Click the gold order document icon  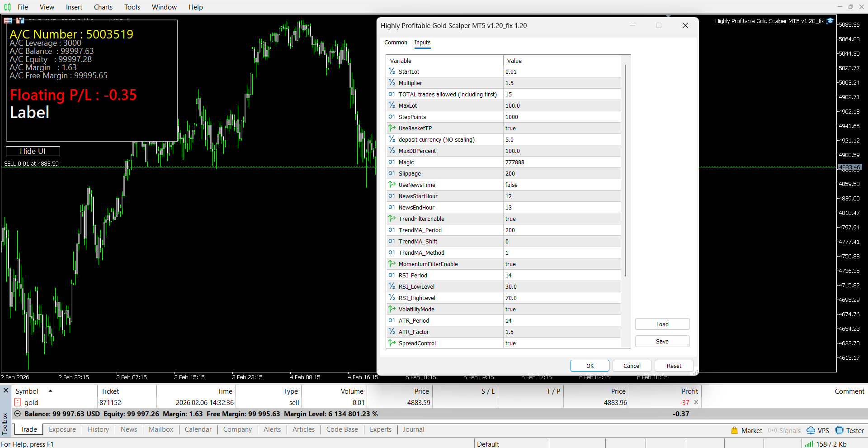pos(18,402)
